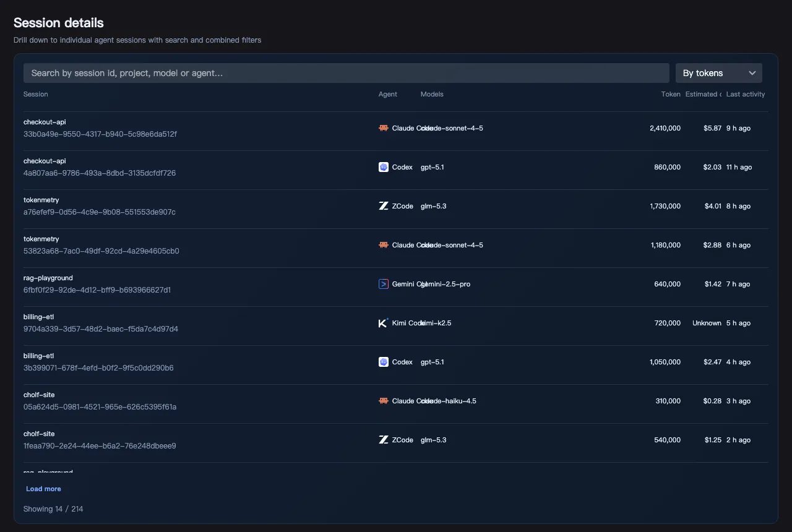Image resolution: width=792 pixels, height=532 pixels.
Task: Click the Agent column header
Action: [388, 94]
